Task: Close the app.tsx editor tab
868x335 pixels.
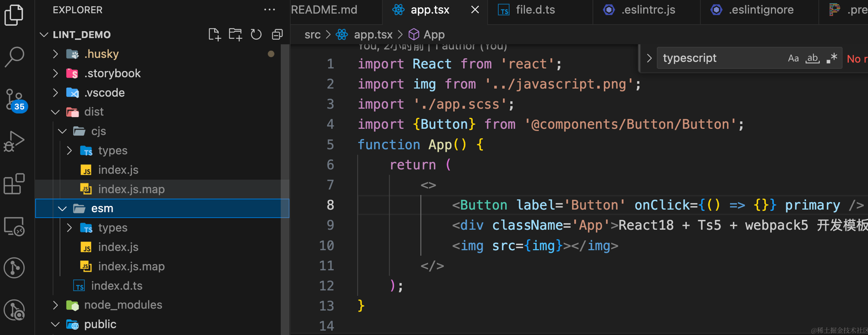Action: pos(475,10)
